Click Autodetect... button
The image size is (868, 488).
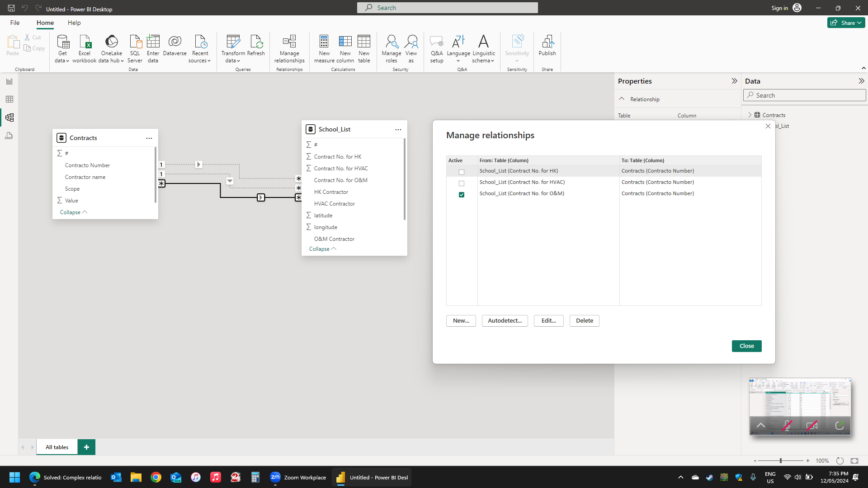505,321
